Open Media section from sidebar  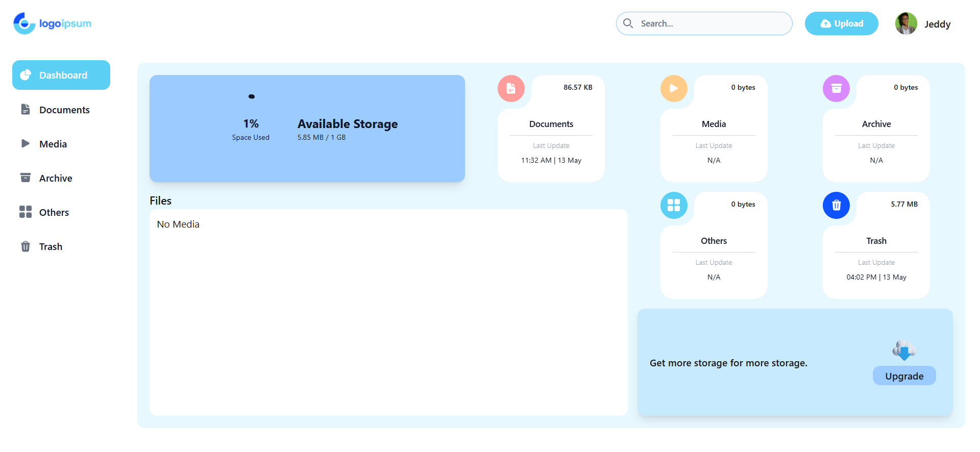click(x=61, y=144)
